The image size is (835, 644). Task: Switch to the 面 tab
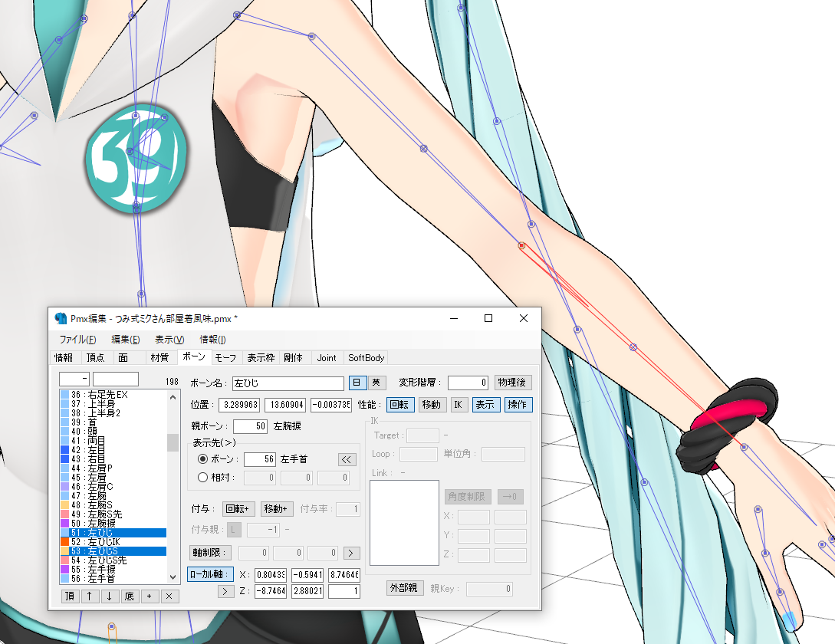tap(123, 357)
